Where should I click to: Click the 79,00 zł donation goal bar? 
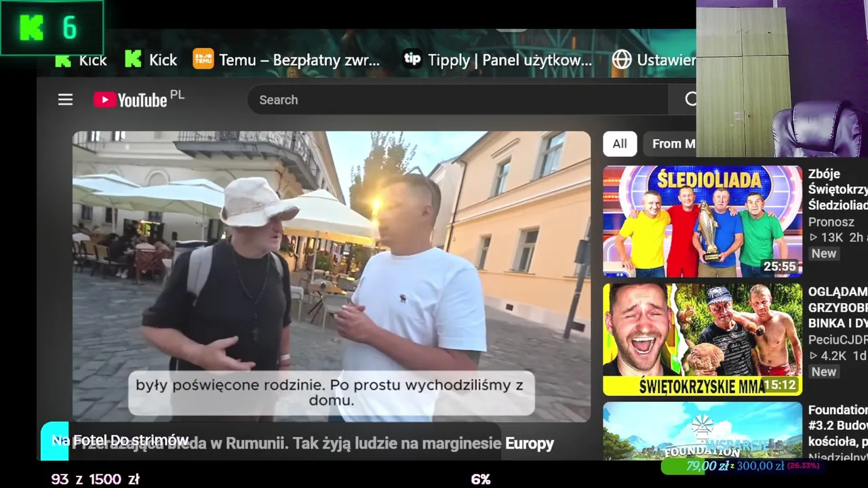pyautogui.click(x=741, y=466)
